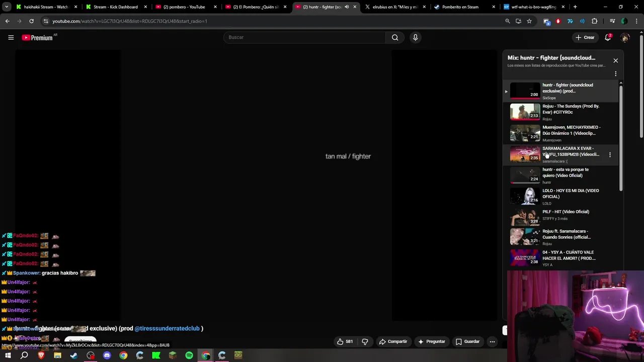
Task: Click the search magnifier button beside Buscar
Action: point(395,37)
